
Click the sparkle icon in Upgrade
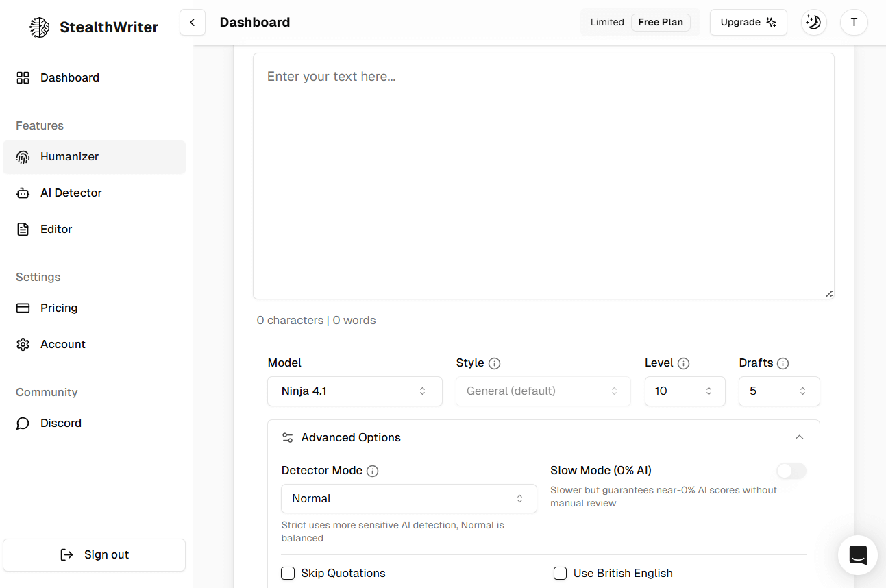click(x=772, y=22)
